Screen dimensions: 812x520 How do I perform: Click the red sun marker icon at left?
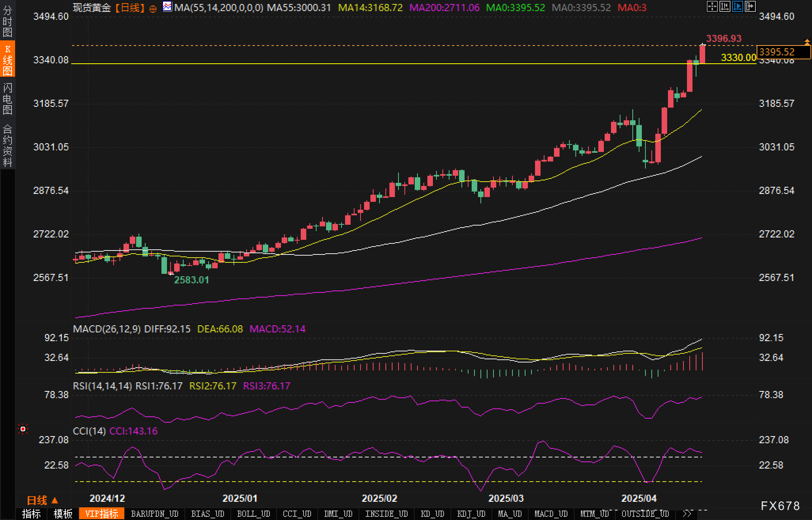click(23, 429)
